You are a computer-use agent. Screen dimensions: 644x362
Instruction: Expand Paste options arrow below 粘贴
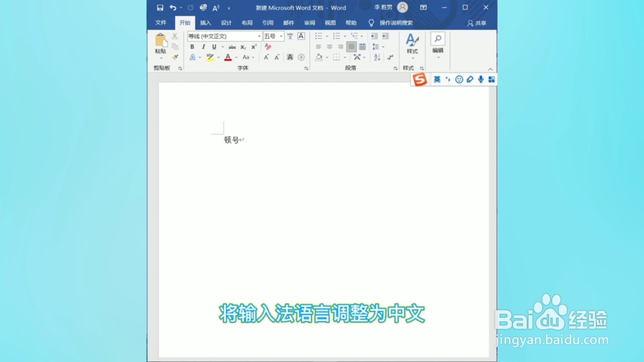pyautogui.click(x=161, y=58)
